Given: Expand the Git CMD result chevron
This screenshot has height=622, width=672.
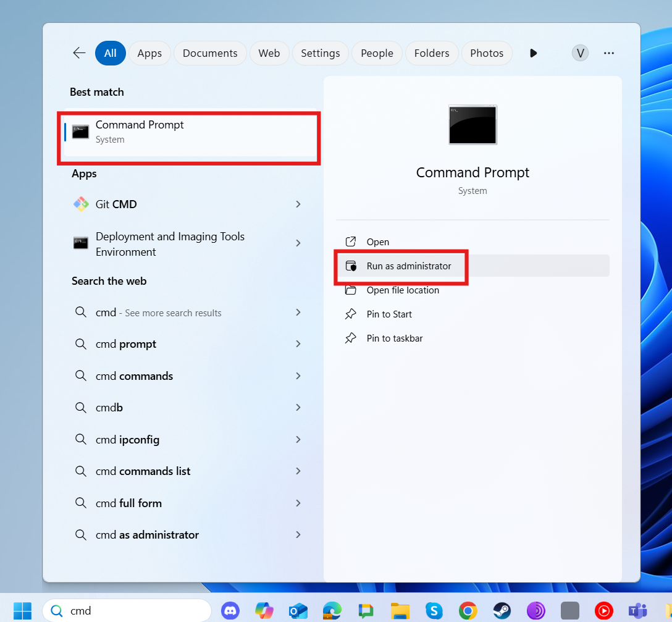Looking at the screenshot, I should tap(298, 204).
